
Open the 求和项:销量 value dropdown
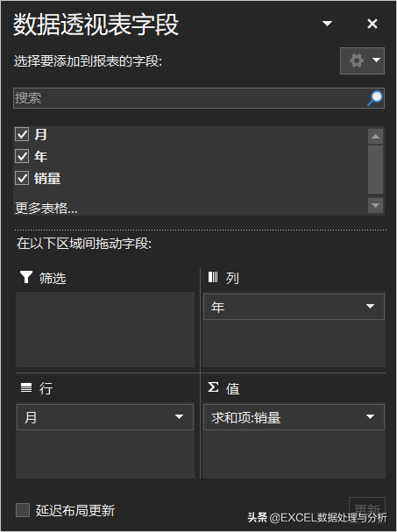coord(370,416)
